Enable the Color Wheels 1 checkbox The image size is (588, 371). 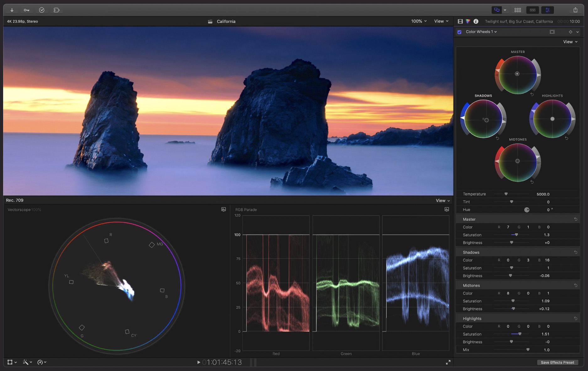[459, 32]
